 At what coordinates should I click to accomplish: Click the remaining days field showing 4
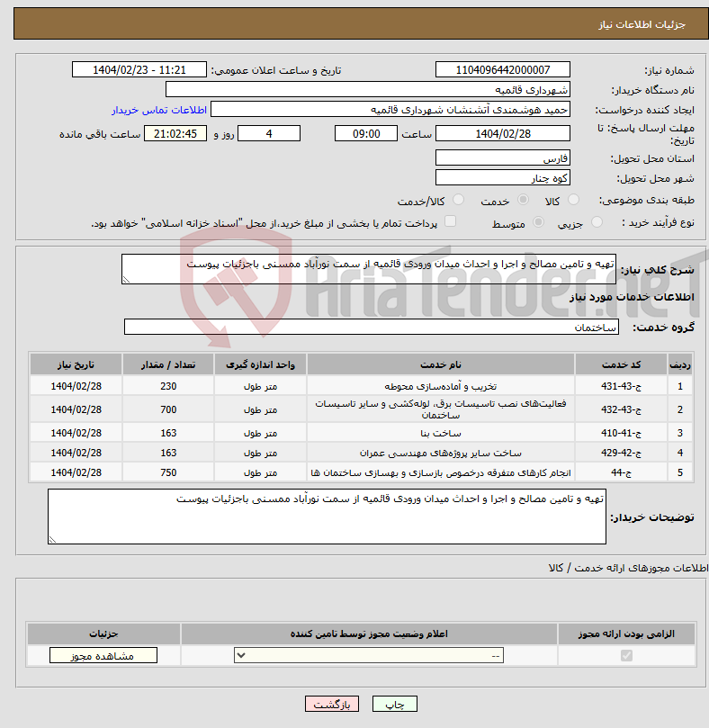[269, 134]
